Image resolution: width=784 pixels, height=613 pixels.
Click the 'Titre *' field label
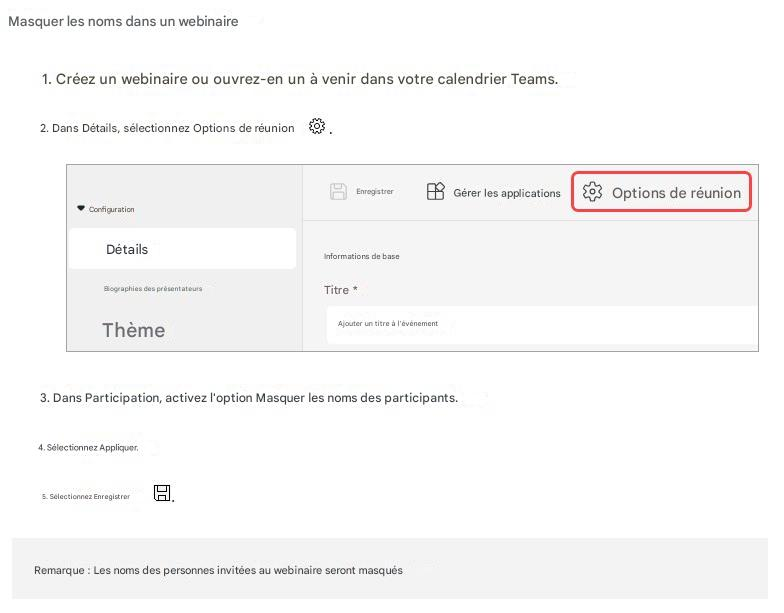pos(340,290)
